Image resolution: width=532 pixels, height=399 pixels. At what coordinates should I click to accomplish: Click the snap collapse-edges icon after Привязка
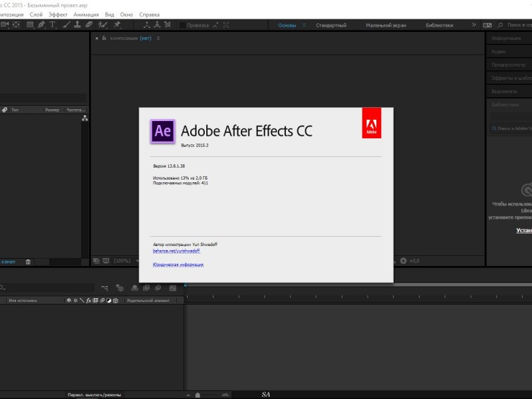tap(215, 25)
